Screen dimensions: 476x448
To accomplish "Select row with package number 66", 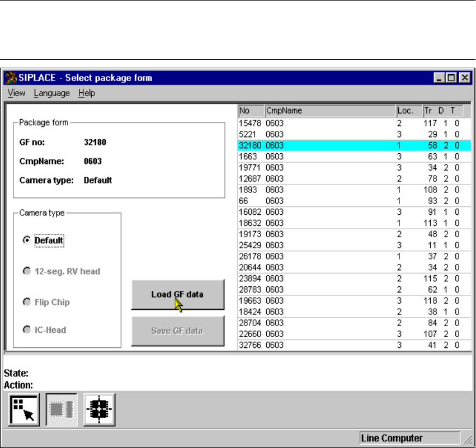I will click(x=354, y=201).
